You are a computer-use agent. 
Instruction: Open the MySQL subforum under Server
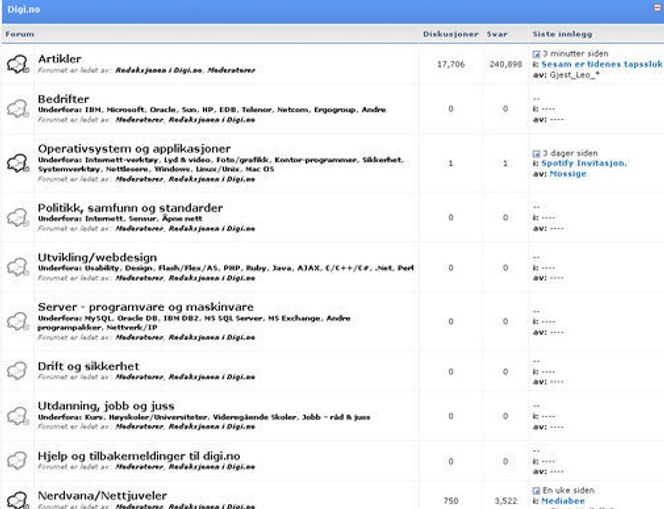(x=98, y=318)
